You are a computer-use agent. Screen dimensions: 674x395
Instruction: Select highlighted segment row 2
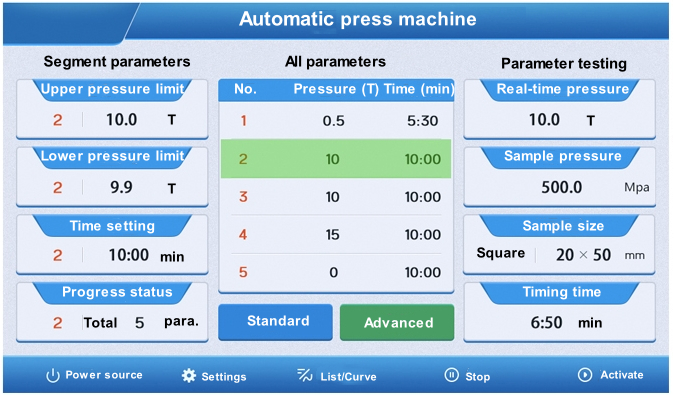(x=336, y=159)
